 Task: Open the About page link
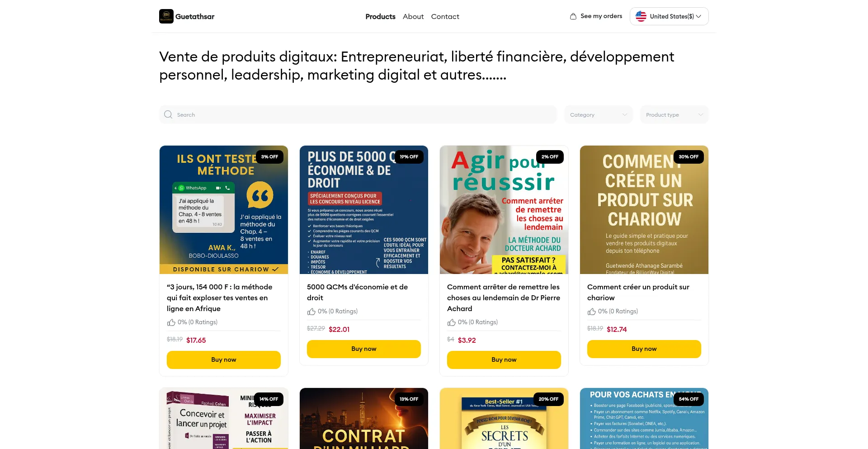[413, 16]
